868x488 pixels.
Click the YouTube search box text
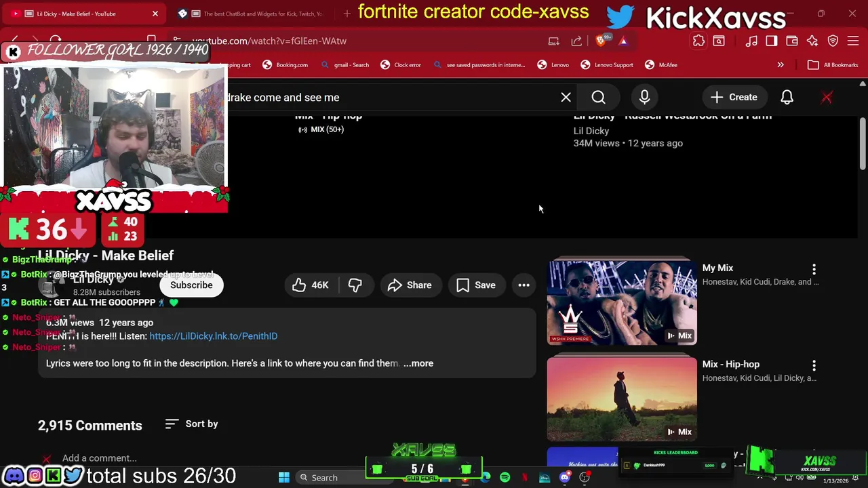[x=283, y=98]
